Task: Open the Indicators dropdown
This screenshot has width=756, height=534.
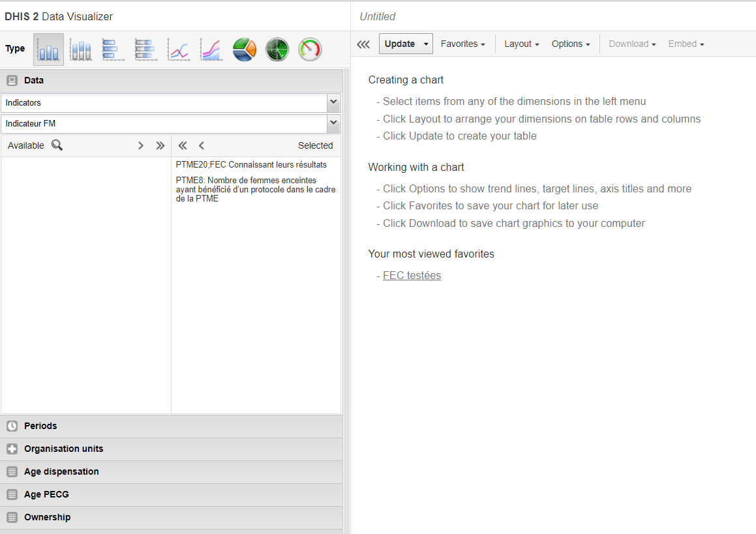Action: (x=333, y=102)
